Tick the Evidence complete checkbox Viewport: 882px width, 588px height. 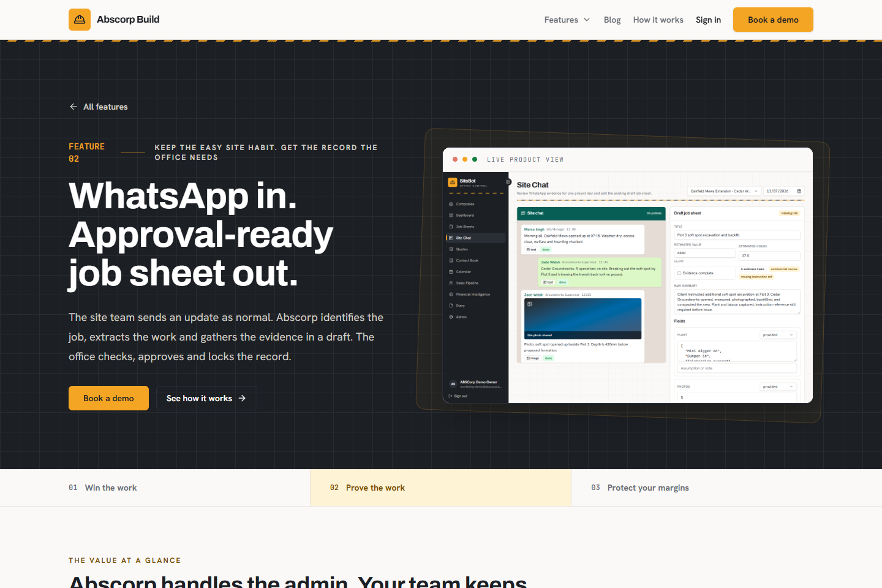(679, 273)
